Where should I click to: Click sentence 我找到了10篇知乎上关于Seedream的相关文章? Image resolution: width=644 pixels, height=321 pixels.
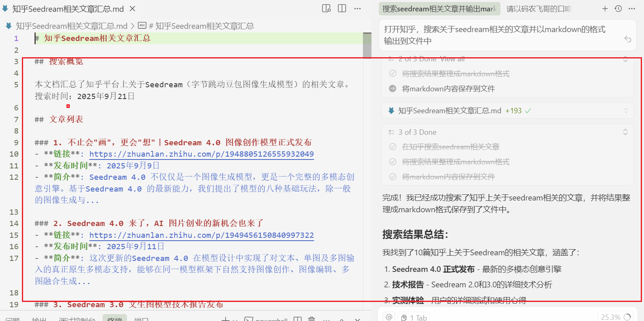click(x=481, y=252)
